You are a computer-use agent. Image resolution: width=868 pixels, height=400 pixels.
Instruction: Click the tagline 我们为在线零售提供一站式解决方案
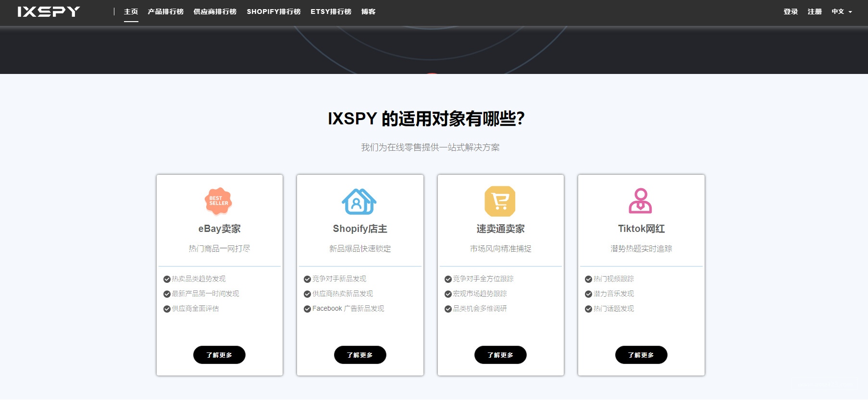coord(431,147)
